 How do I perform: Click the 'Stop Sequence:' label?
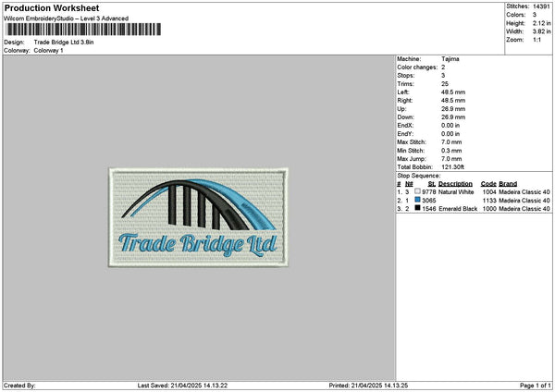(x=419, y=176)
